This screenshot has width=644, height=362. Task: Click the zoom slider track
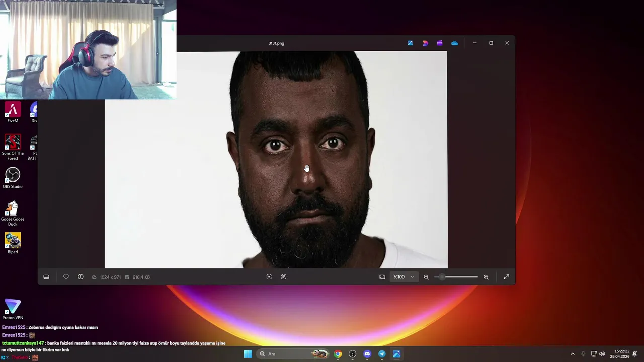[456, 277]
